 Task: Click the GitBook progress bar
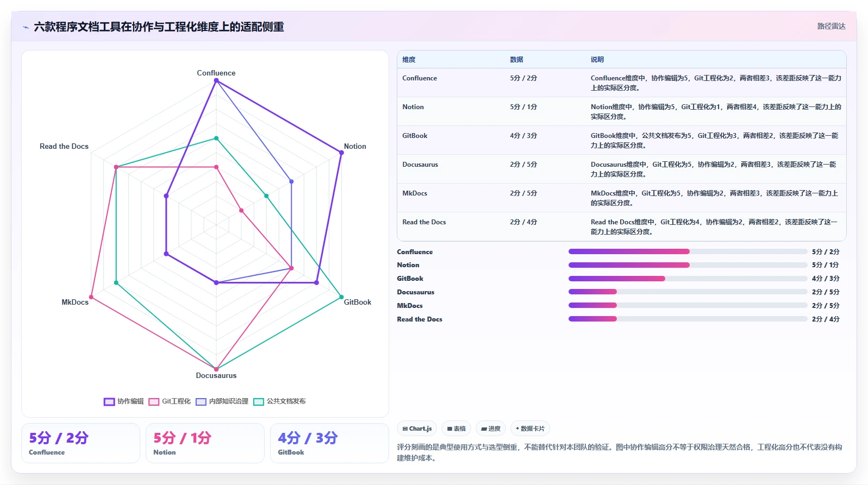pos(688,279)
